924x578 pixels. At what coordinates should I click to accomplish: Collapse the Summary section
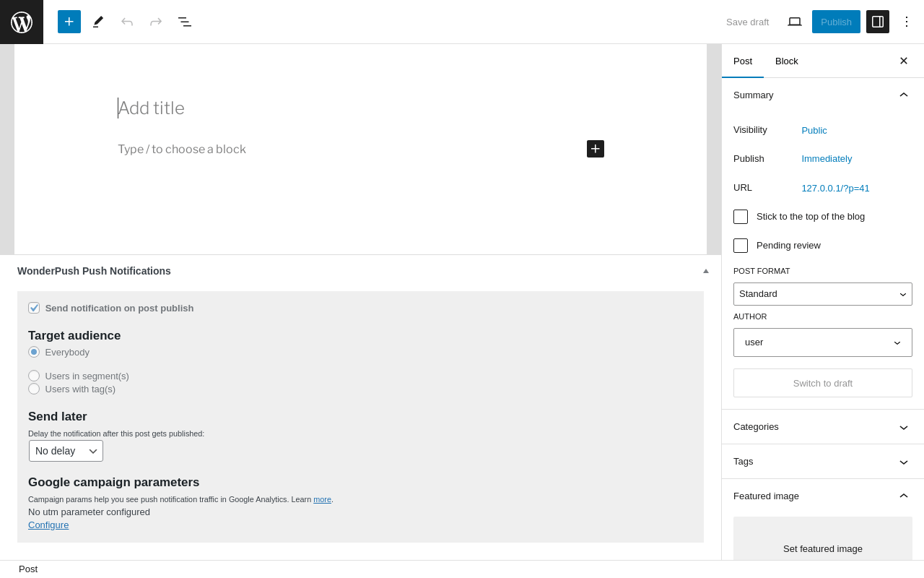pos(823,95)
